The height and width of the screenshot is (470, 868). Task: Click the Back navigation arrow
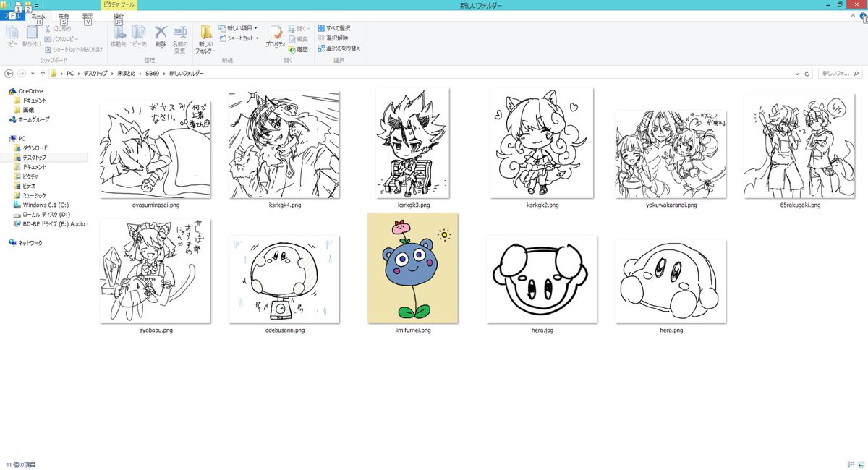(x=9, y=74)
